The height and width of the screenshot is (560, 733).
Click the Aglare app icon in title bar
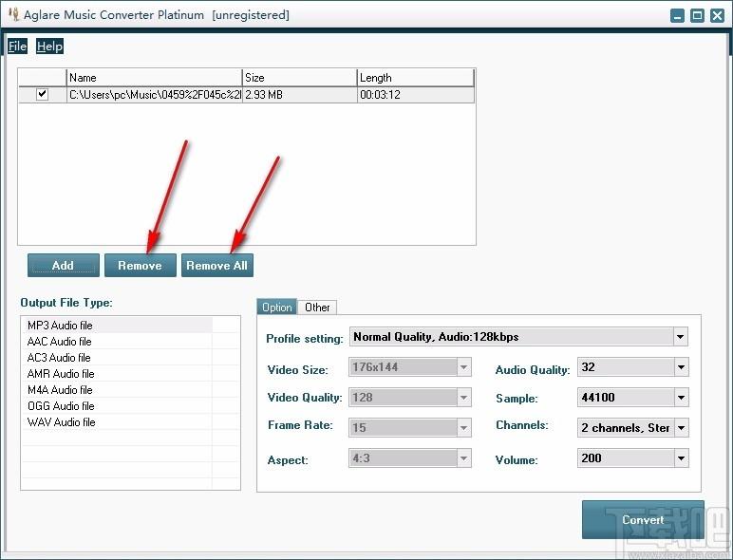[13, 14]
